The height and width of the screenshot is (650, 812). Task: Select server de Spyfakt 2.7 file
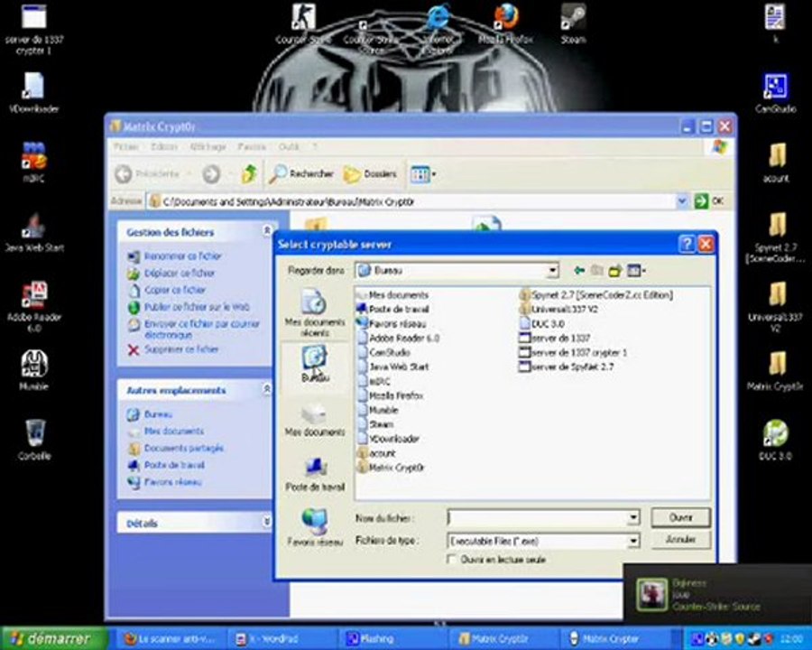tap(566, 367)
